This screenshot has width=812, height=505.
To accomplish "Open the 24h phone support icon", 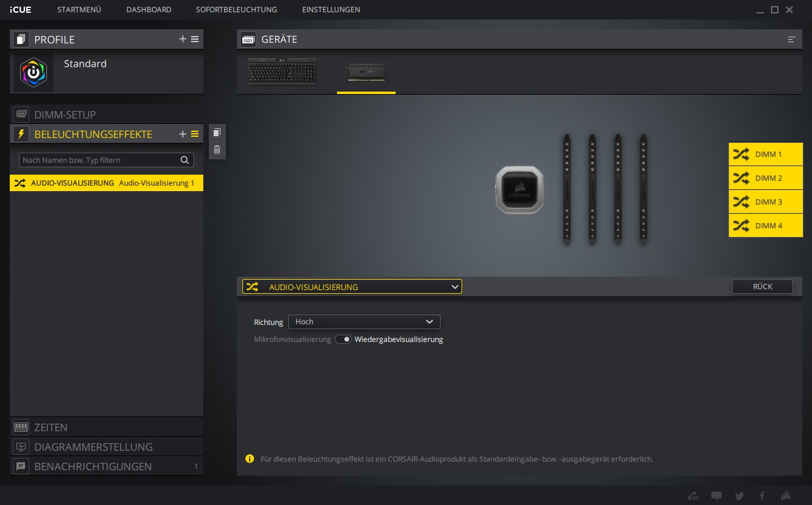I will pyautogui.click(x=693, y=496).
